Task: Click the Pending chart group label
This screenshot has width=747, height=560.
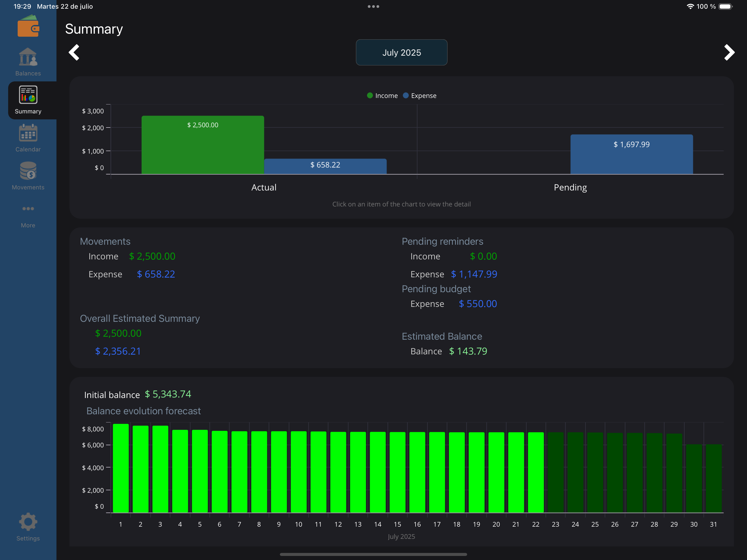Action: 570,187
